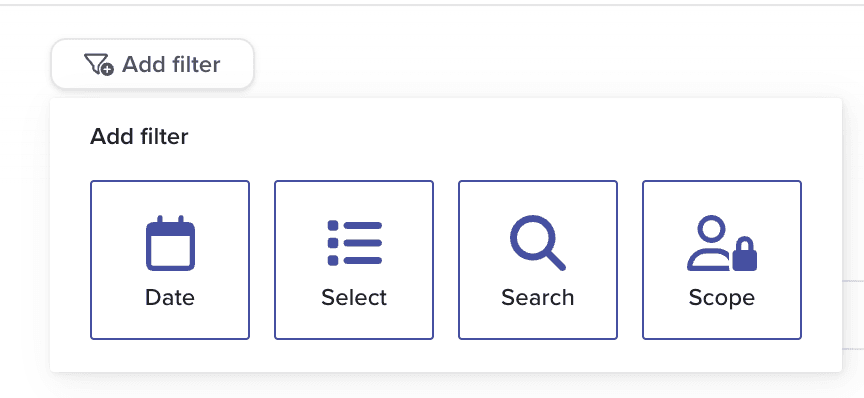
Task: Open the Add filter button
Action: point(152,64)
